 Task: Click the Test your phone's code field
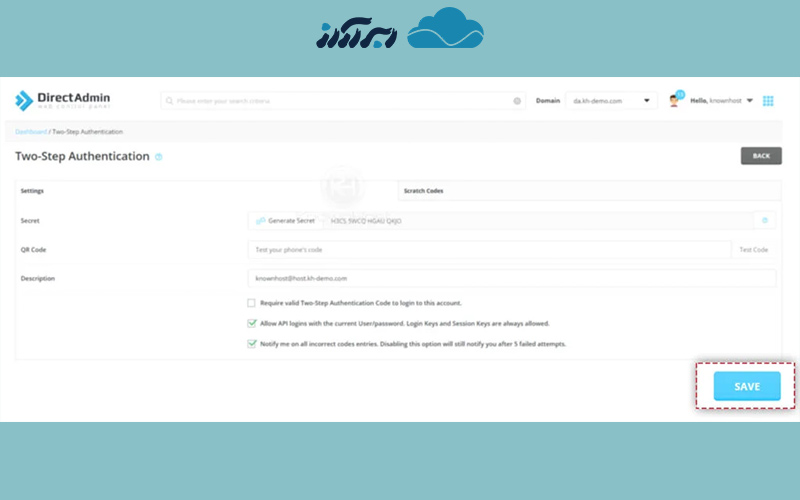[x=488, y=249]
